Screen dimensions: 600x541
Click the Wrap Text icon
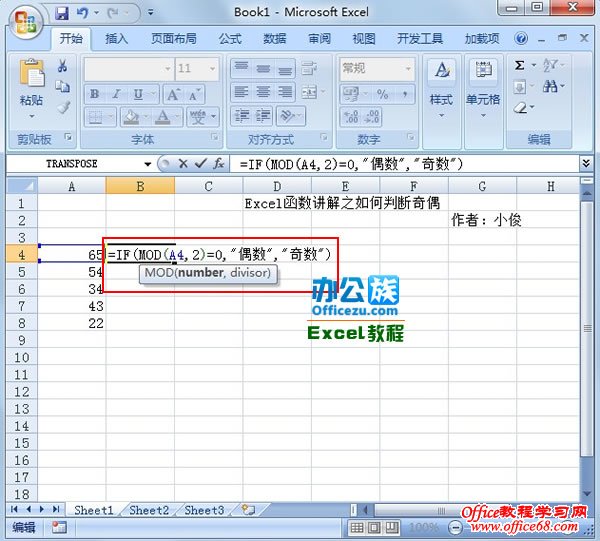(x=309, y=68)
